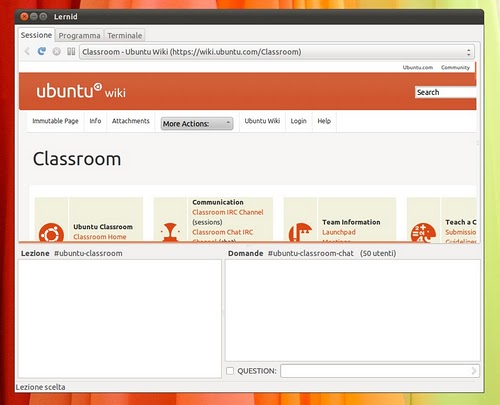500x405 pixels.
Task: Open the Launchpad link
Action: coord(339,232)
